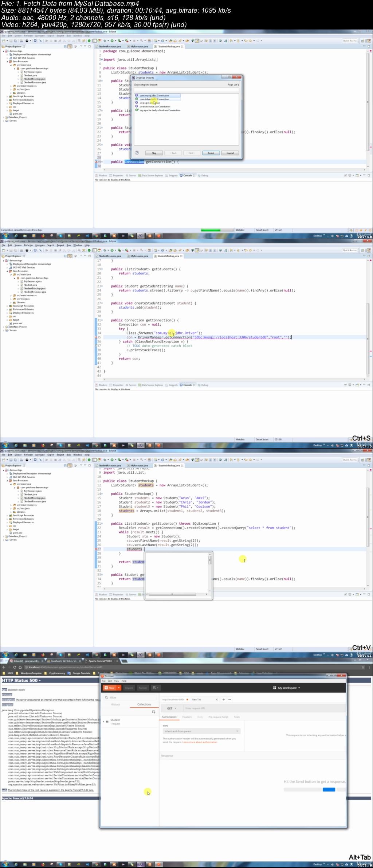Viewport: 373px width, 868px height.
Task: Click the help icon in Organize Imports dialog
Action: tap(137, 153)
